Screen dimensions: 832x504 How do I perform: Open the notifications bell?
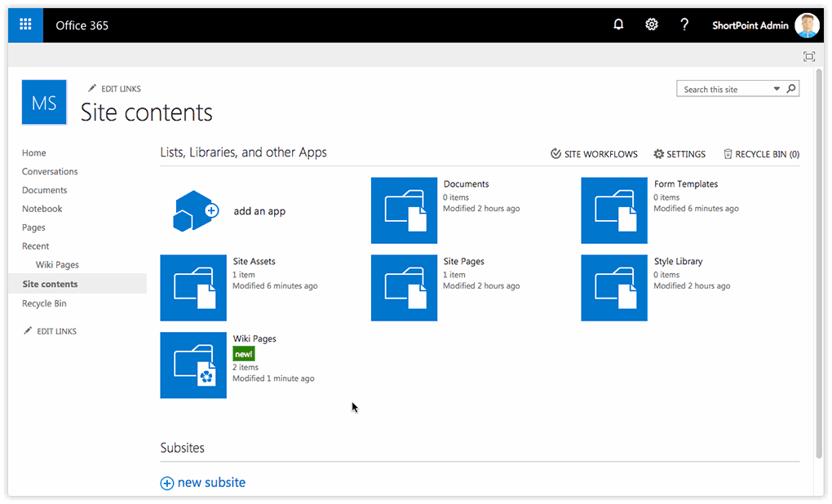pyautogui.click(x=618, y=24)
